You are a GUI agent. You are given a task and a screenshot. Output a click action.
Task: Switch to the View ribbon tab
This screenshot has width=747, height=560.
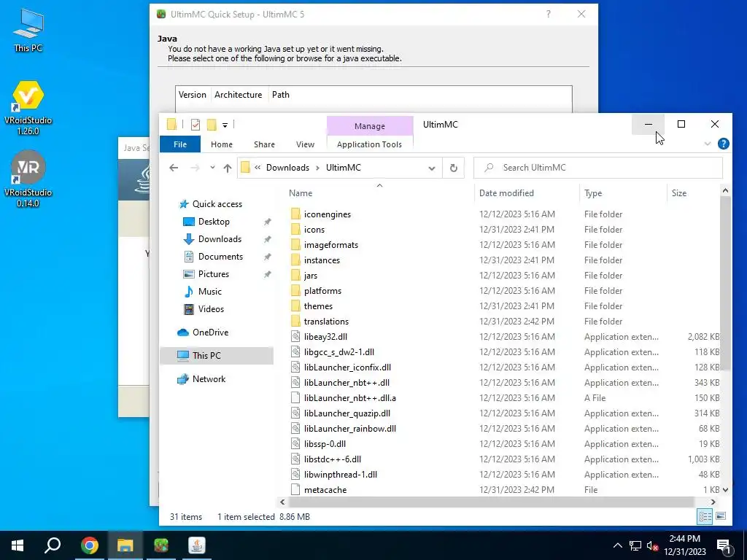[305, 144]
